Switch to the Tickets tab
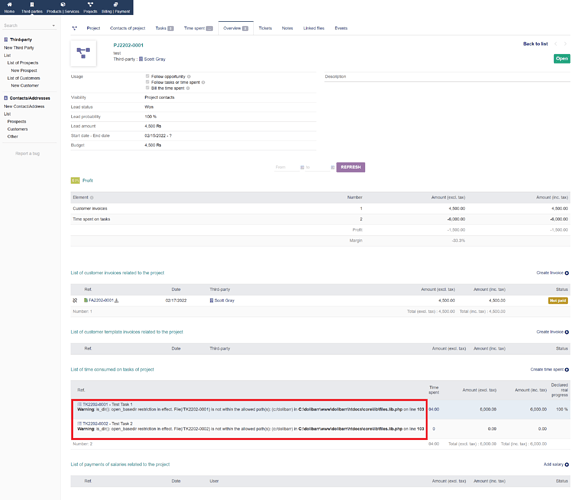The height and width of the screenshot is (500, 578). (265, 28)
